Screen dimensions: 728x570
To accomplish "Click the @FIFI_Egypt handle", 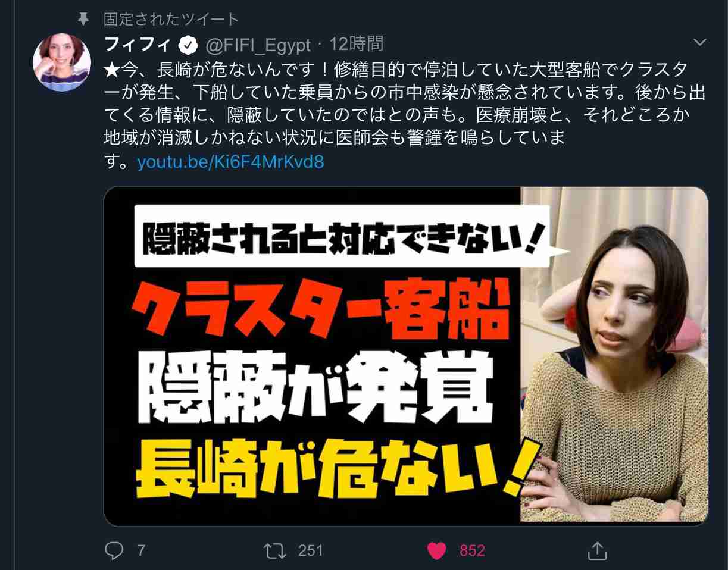I will tap(258, 44).
